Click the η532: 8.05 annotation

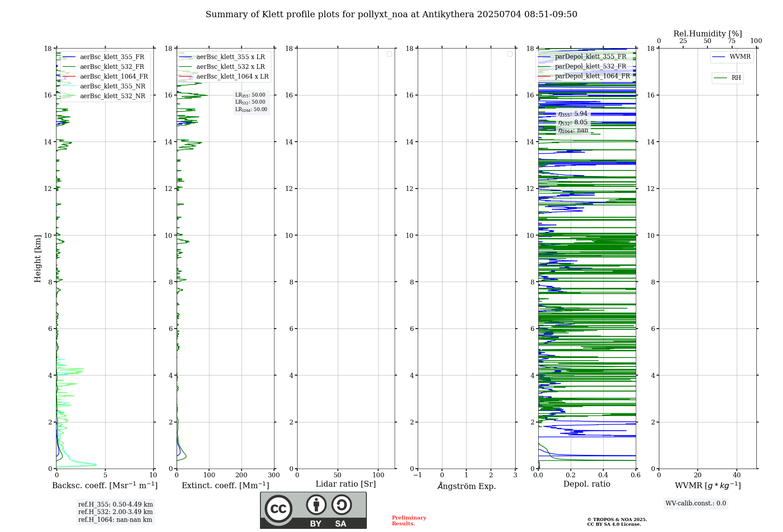(573, 122)
